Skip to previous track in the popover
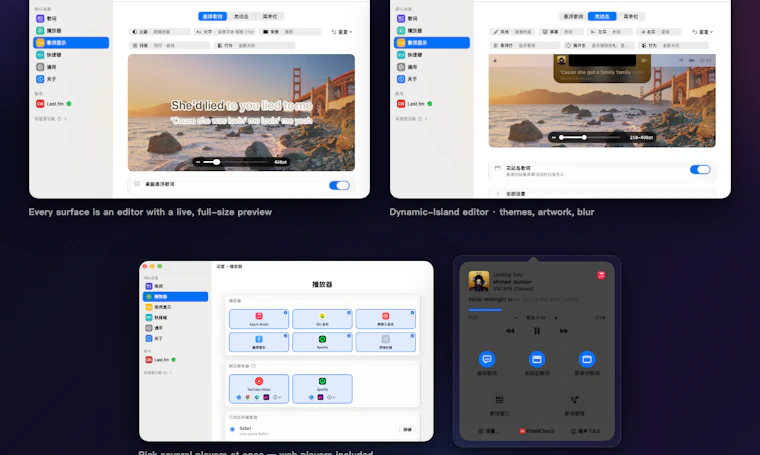This screenshot has width=760, height=455. [510, 331]
